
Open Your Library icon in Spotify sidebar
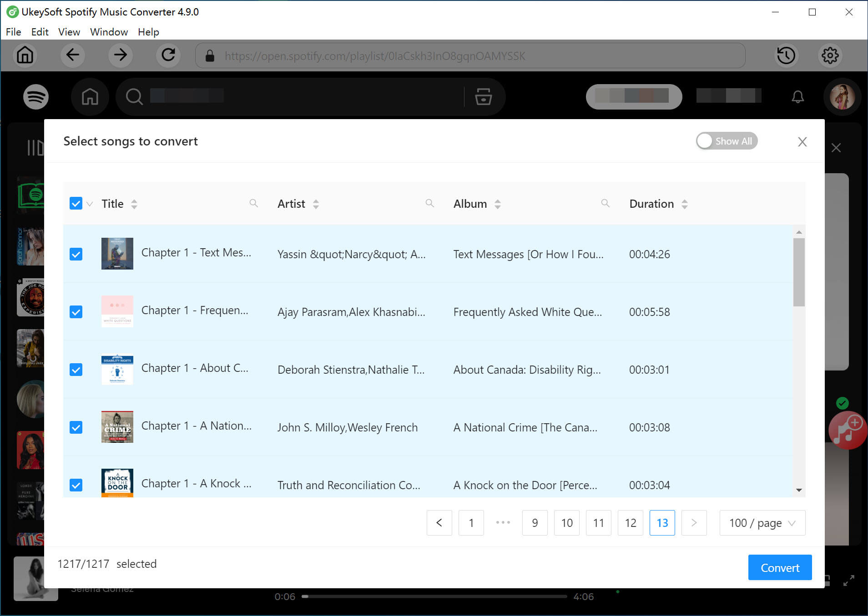(x=35, y=148)
